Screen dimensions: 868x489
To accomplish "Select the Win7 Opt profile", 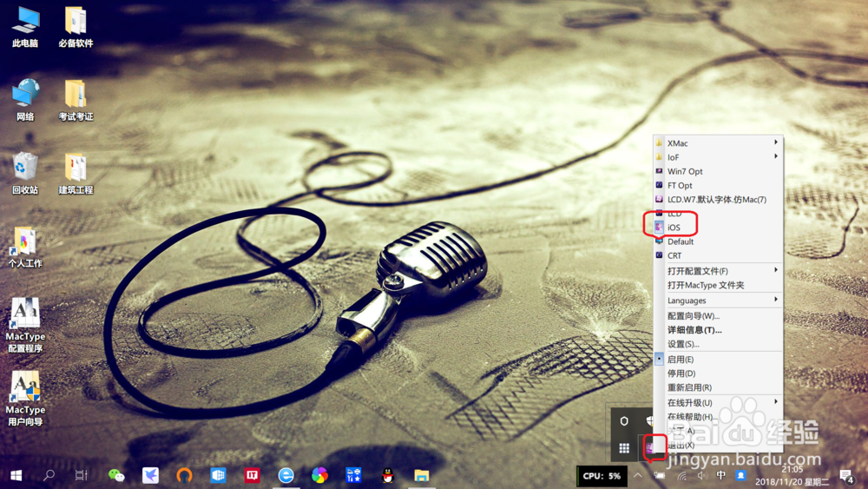I will click(719, 171).
